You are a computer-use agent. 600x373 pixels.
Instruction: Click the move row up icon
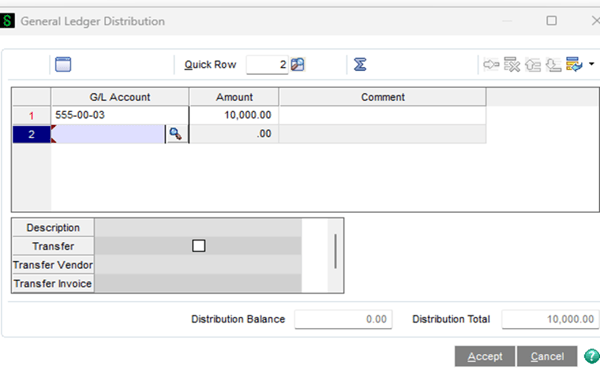click(533, 65)
